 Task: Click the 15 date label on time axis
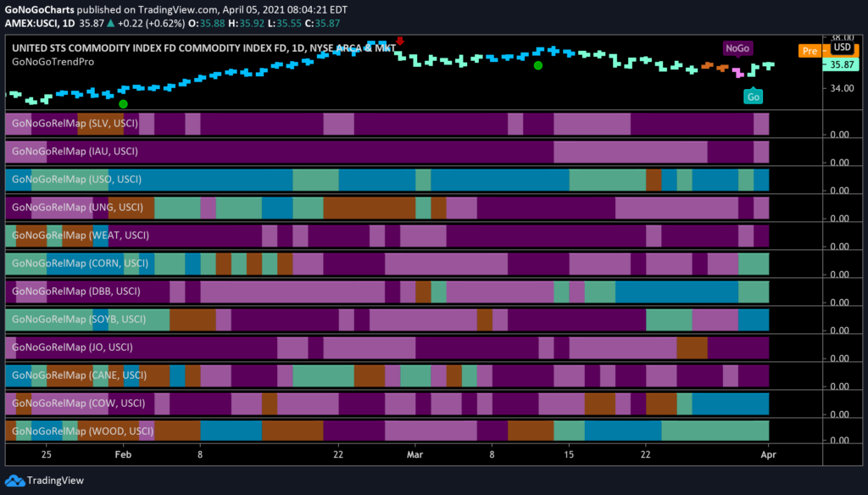[x=569, y=454]
